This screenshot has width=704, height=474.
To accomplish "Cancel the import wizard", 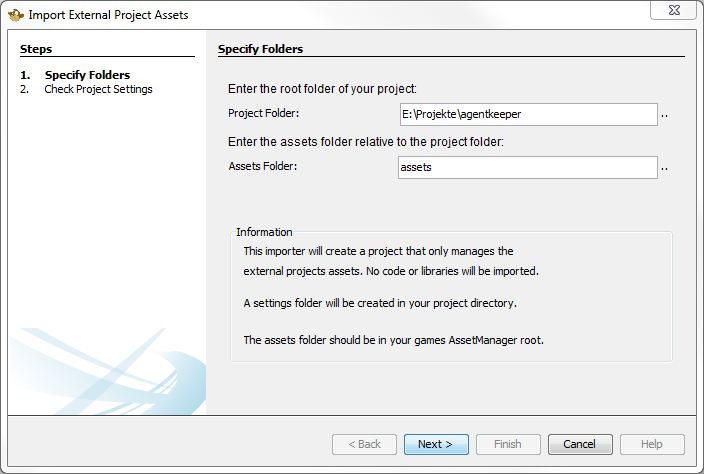I will click(x=579, y=444).
